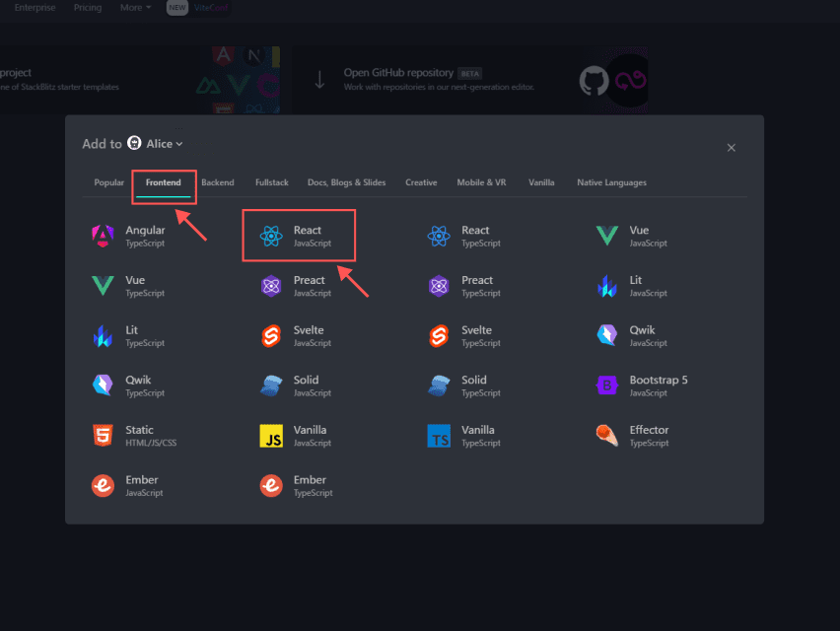Select the Bootstrap 5 icon

point(607,386)
